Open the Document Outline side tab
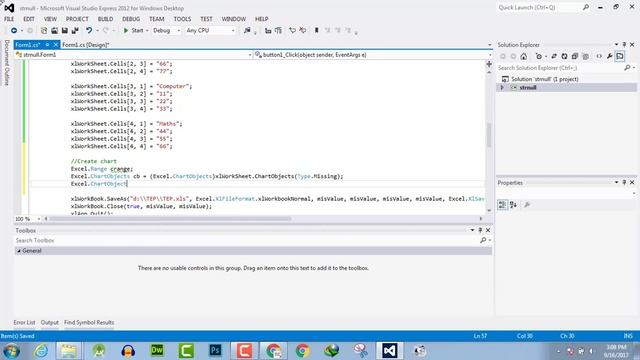 (7, 62)
